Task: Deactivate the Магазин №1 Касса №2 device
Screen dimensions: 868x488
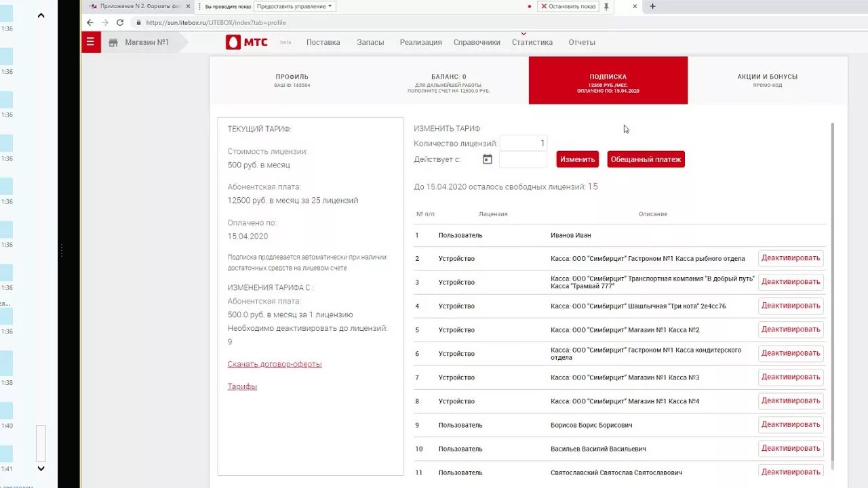Action: tap(791, 329)
